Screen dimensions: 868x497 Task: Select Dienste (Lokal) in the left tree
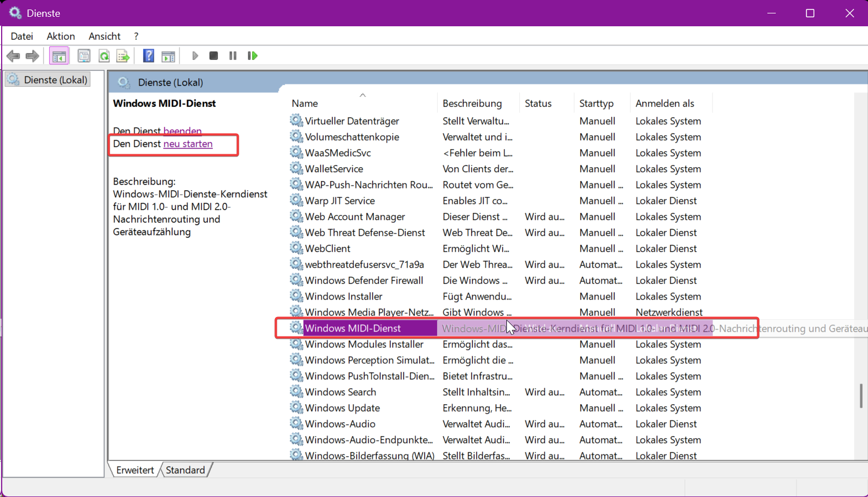pos(55,80)
